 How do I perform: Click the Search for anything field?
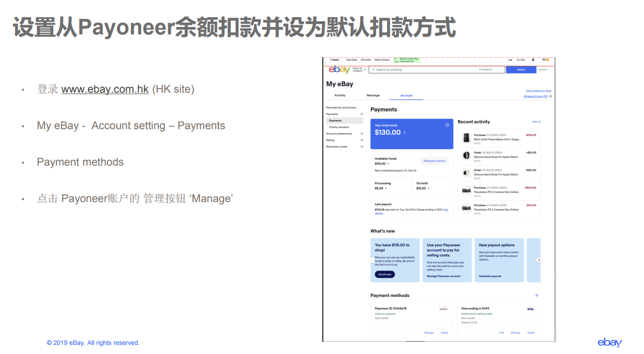pyautogui.click(x=423, y=70)
